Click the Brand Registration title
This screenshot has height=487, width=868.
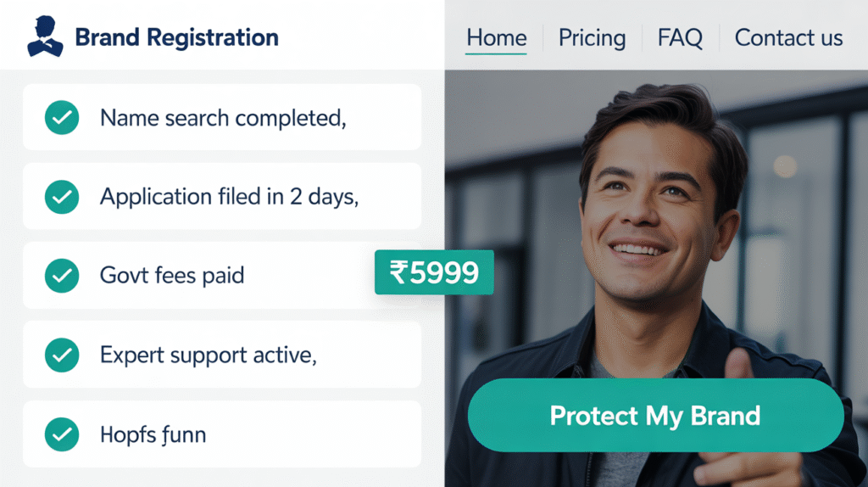pyautogui.click(x=176, y=37)
